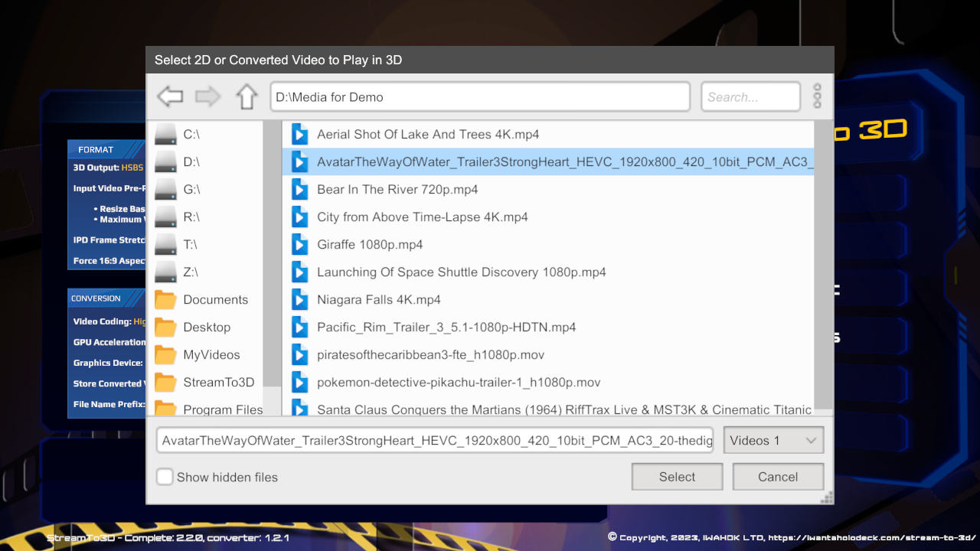Click the forward navigation arrow
The height and width of the screenshot is (551, 980).
coord(207,97)
